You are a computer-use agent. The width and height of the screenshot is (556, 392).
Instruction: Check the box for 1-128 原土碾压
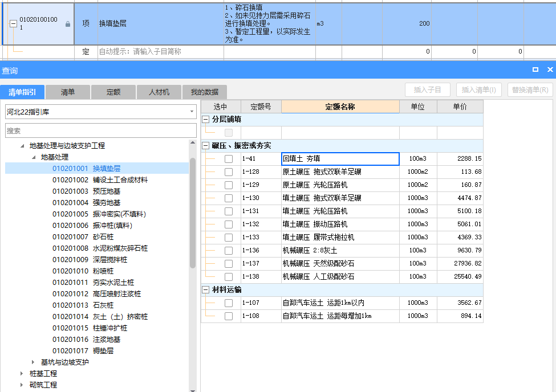click(x=229, y=172)
